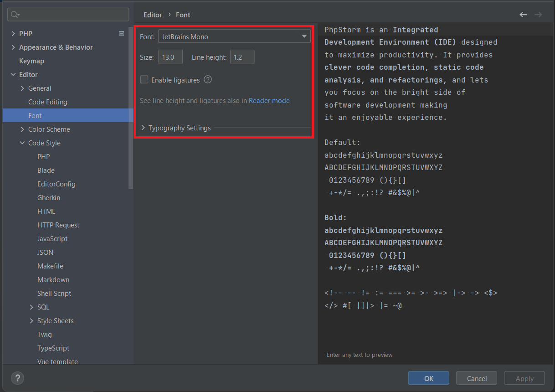Click the settings tree scrollbar
555x392 pixels.
(131, 107)
